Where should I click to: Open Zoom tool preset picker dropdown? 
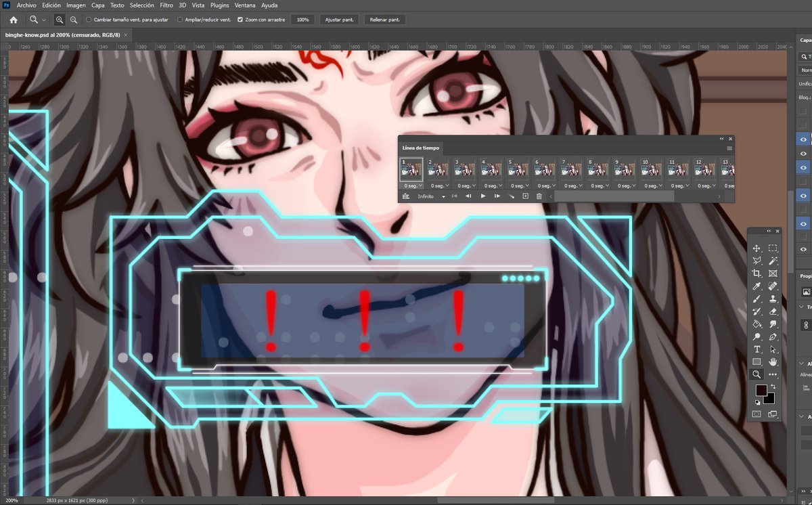[x=44, y=20]
